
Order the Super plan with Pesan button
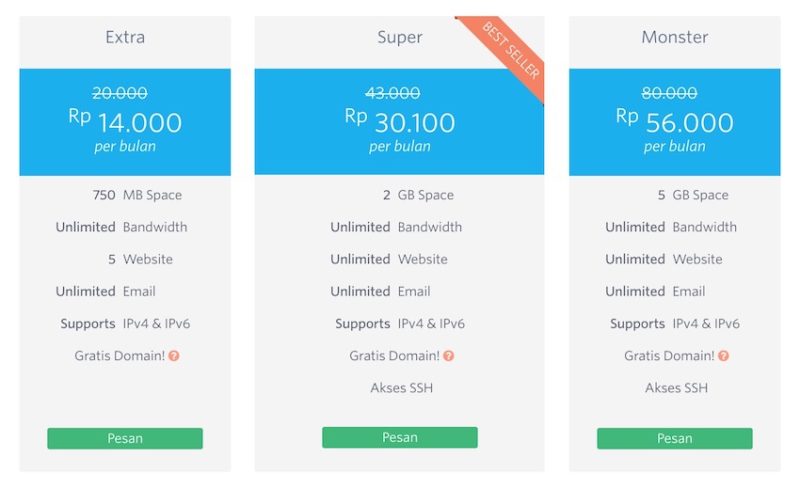[x=400, y=437]
